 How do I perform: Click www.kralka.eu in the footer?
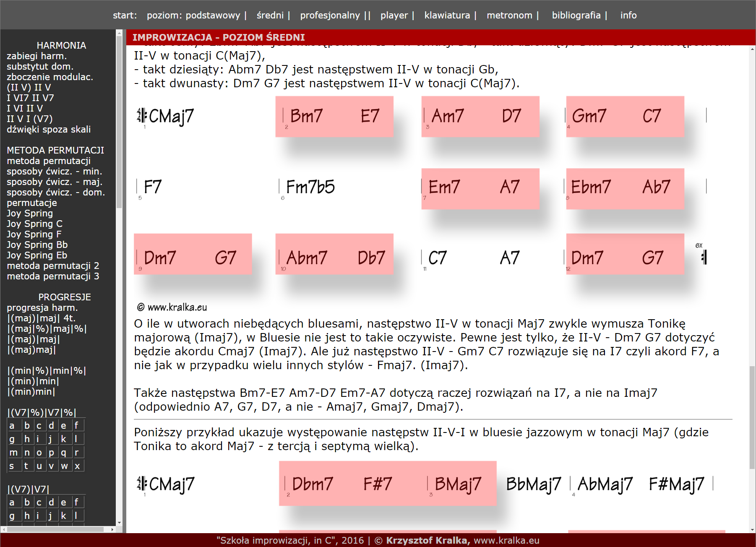(x=506, y=540)
